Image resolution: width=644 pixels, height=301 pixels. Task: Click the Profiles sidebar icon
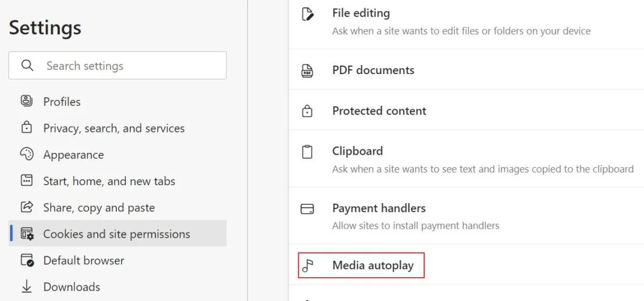pos(27,101)
